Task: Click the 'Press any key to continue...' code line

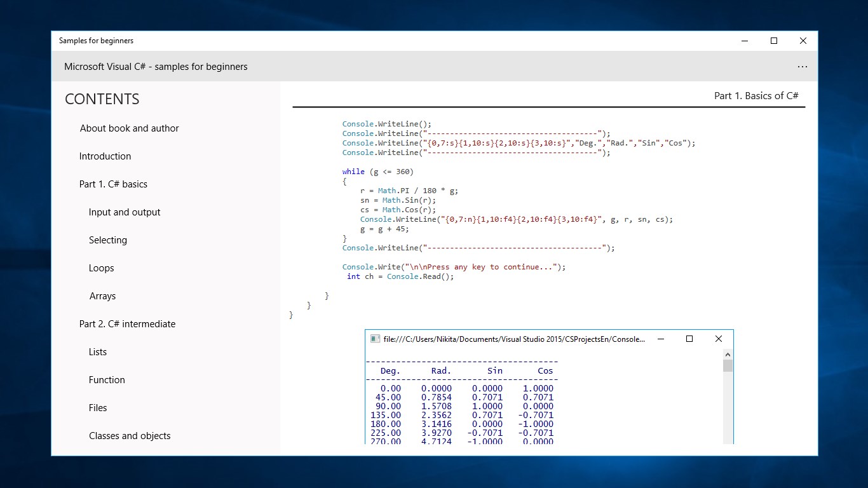Action: pyautogui.click(x=454, y=267)
